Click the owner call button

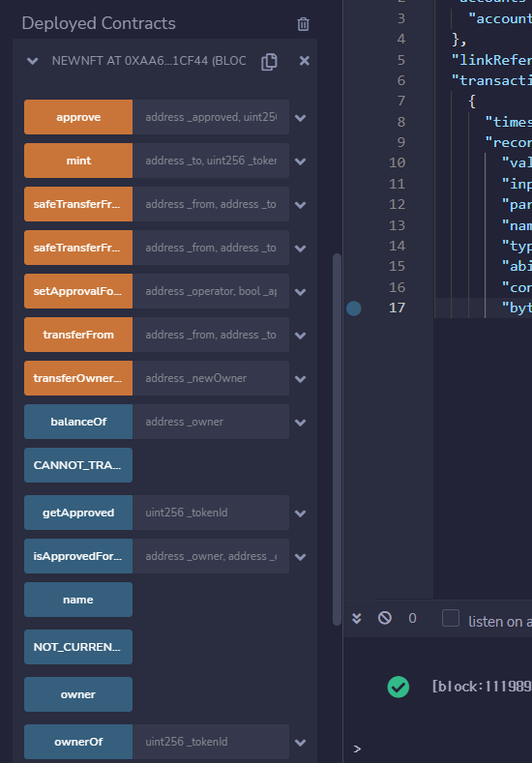78,694
